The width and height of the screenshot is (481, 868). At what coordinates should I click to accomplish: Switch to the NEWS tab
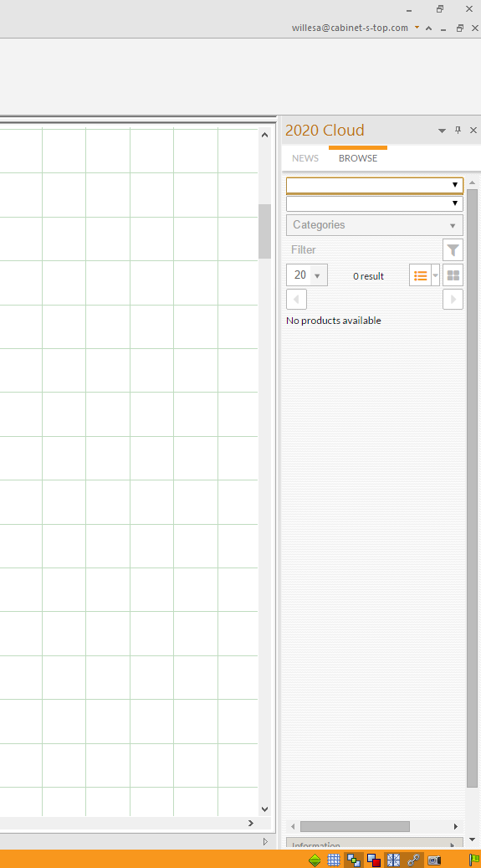click(305, 158)
